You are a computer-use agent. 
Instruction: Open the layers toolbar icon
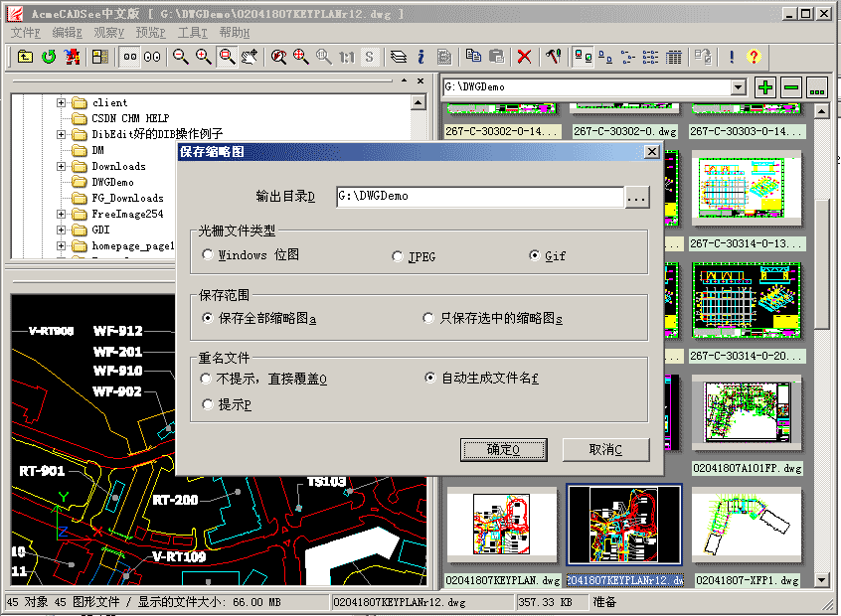tap(398, 57)
